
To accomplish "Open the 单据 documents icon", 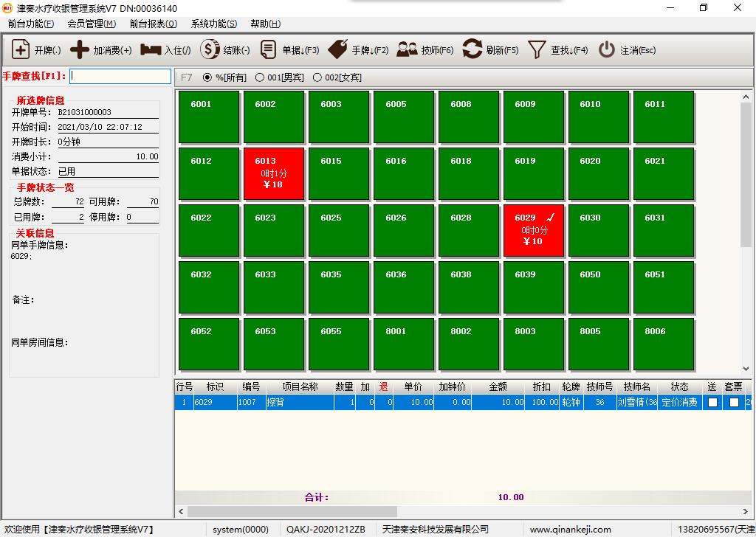I will [269, 49].
